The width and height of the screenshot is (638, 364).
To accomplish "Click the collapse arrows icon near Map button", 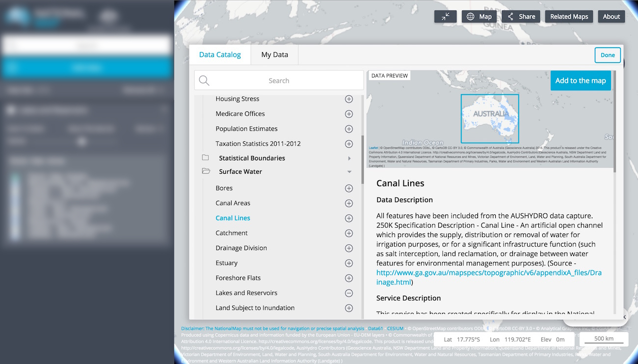I will 445,16.
